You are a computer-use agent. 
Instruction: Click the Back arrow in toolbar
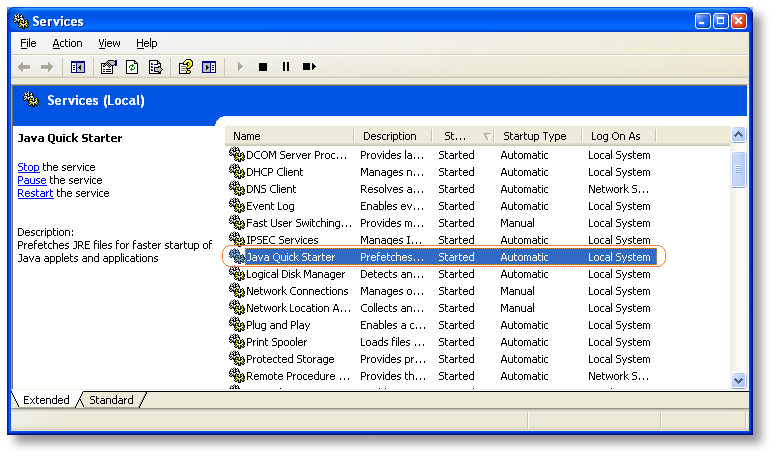click(24, 67)
